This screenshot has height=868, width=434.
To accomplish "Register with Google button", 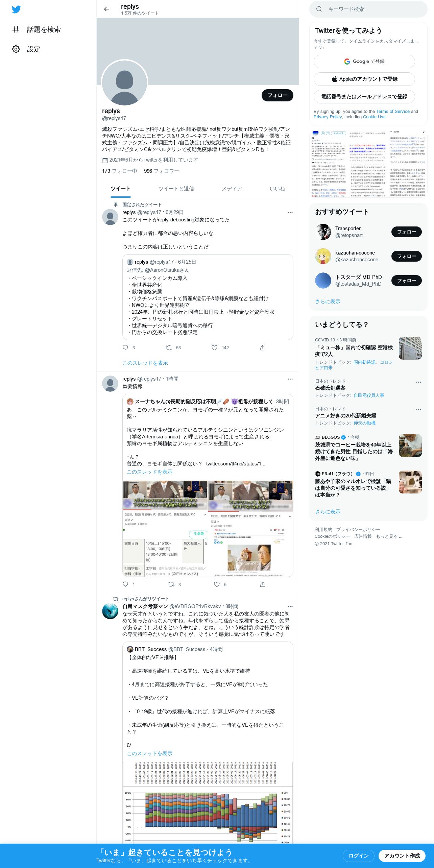I will [x=364, y=62].
